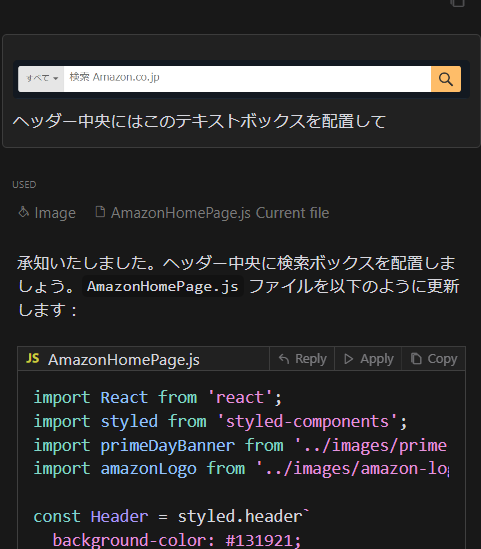Image resolution: width=481 pixels, height=549 pixels.
Task: Open AmazonHomePage.js from the code block header
Action: coord(124,360)
